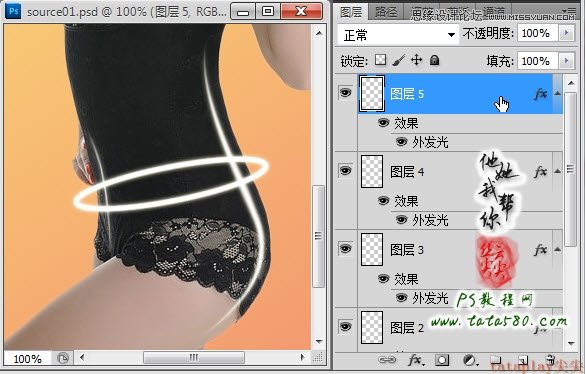Screen dimensions: 585x374
Task: Select the layer named 图层 4
Action: pos(407,172)
